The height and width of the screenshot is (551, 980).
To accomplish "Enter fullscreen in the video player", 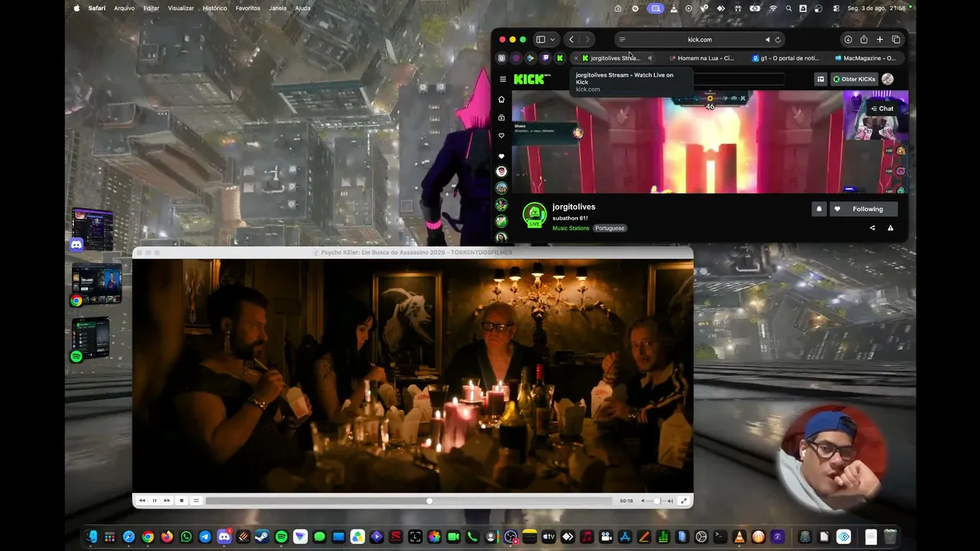I will [684, 500].
